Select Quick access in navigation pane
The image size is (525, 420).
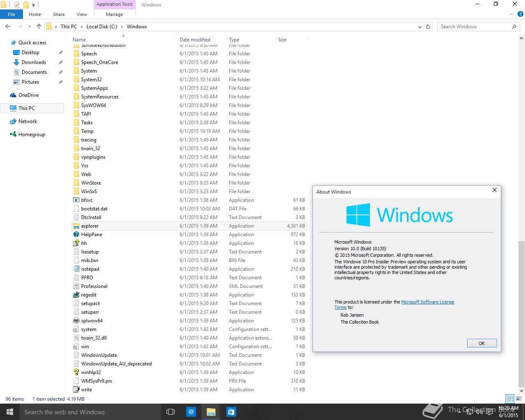pos(32,43)
